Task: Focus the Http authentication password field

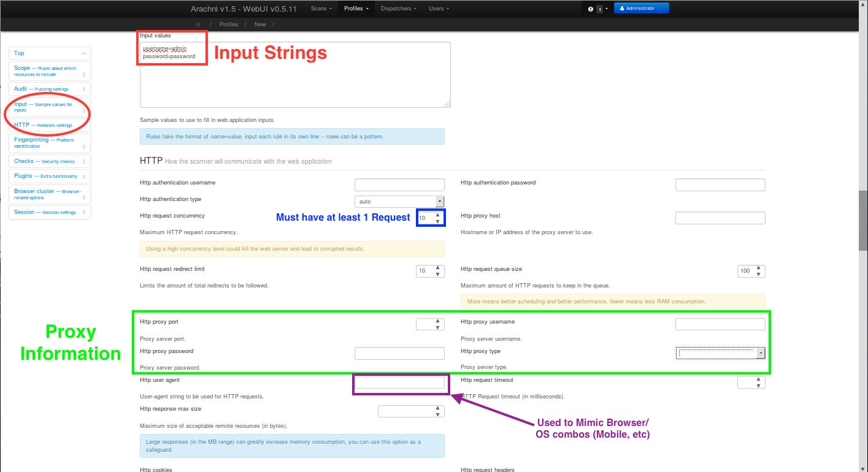Action: click(x=720, y=185)
